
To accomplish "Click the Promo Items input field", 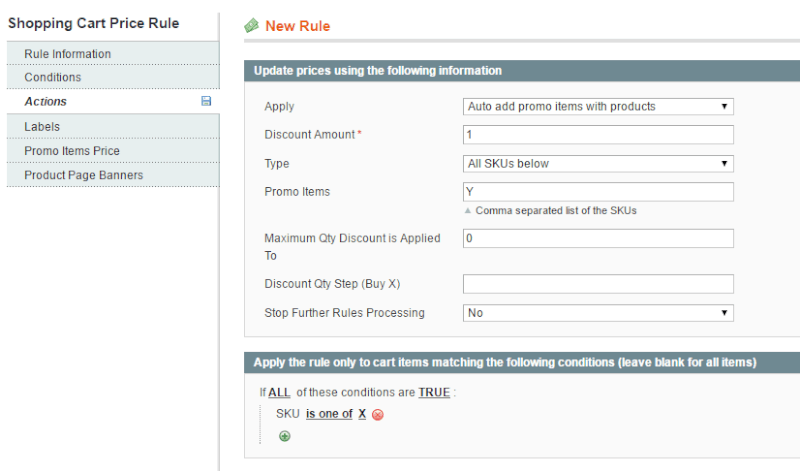I will click(598, 192).
